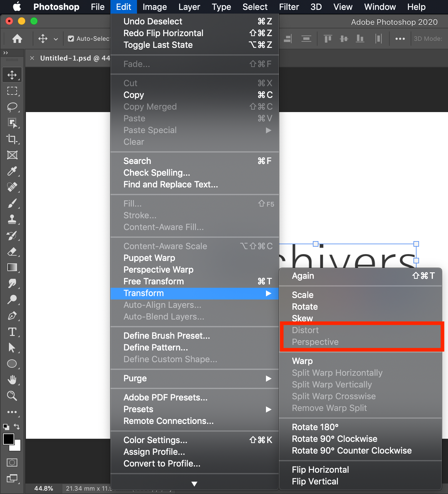
Task: Click the Align bottom edges icon
Action: tap(360, 39)
